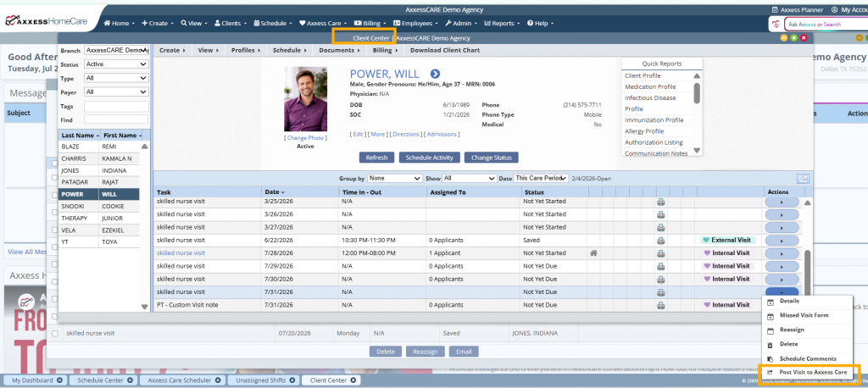The height and width of the screenshot is (388, 868).
Task: Open the Directions link
Action: coord(406,135)
